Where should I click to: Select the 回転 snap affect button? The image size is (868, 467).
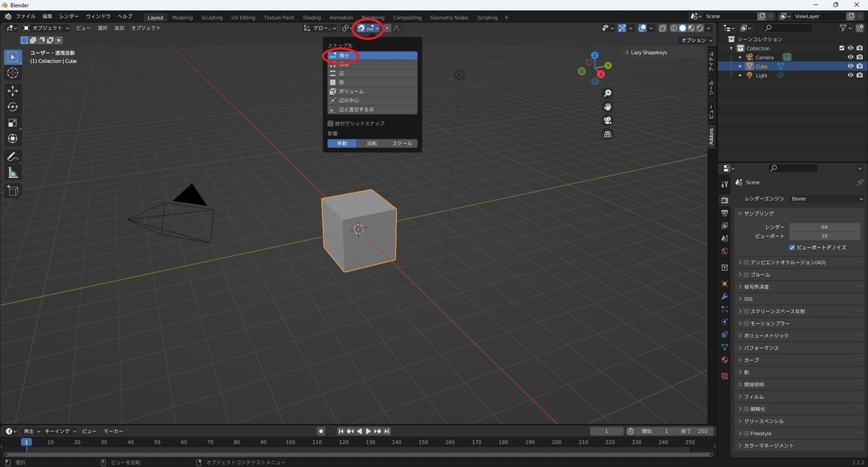click(372, 143)
